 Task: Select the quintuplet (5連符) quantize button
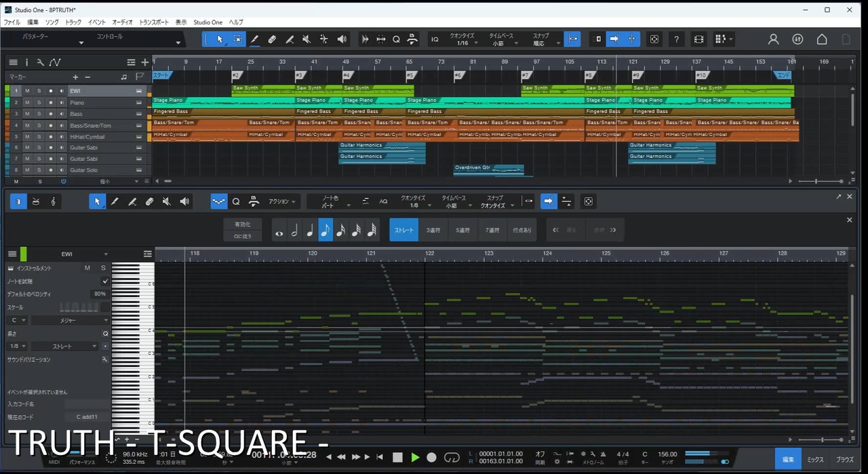coord(462,231)
